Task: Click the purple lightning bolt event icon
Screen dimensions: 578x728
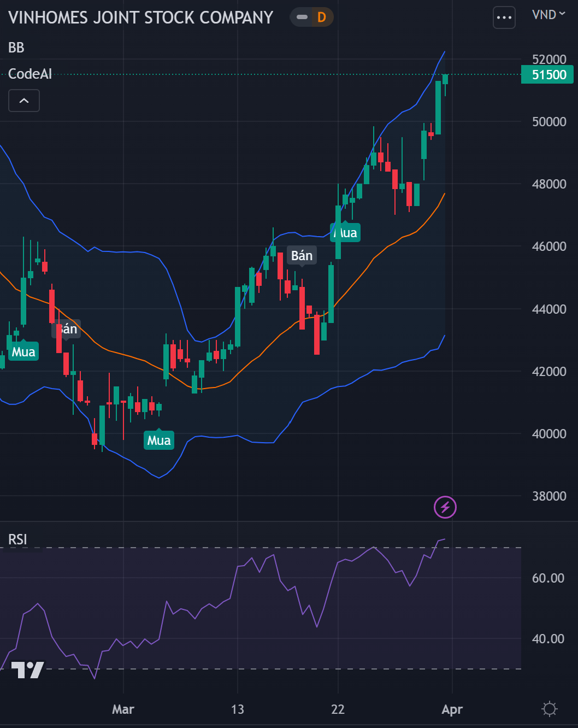Action: (x=445, y=507)
